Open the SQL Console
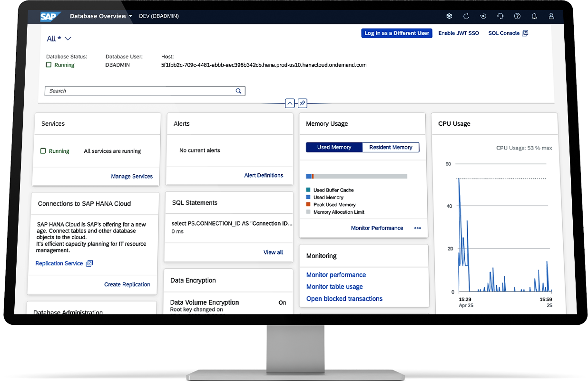This screenshot has height=381, width=588. (x=504, y=33)
